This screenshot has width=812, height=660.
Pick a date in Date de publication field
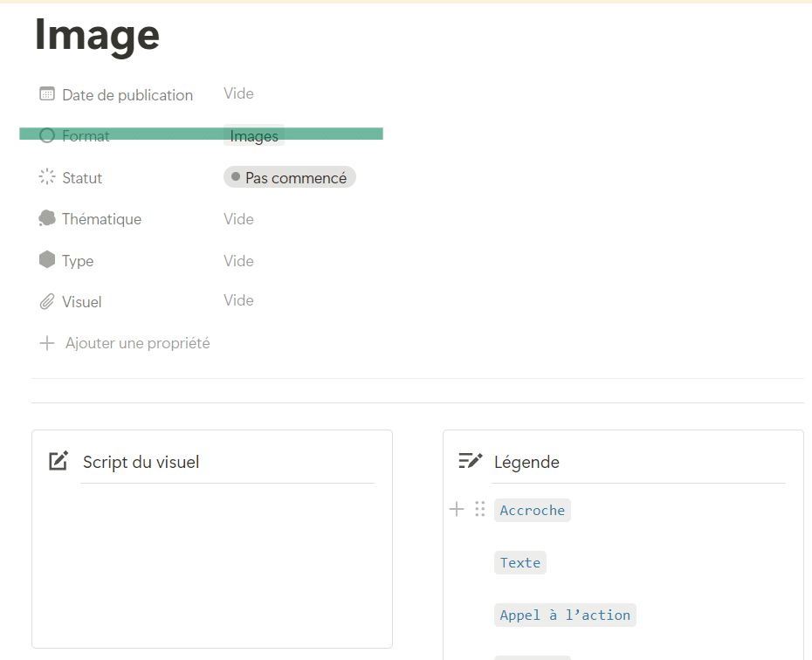(238, 93)
